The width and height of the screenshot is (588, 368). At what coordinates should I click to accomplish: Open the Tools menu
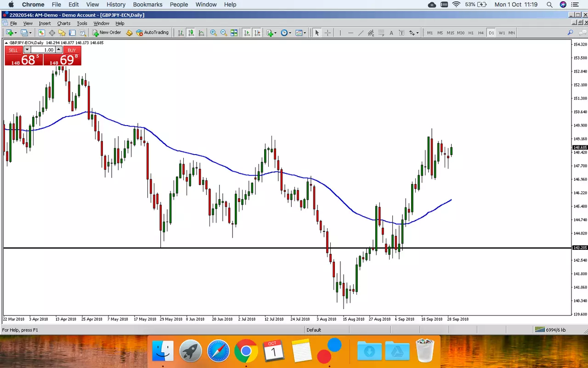82,23
